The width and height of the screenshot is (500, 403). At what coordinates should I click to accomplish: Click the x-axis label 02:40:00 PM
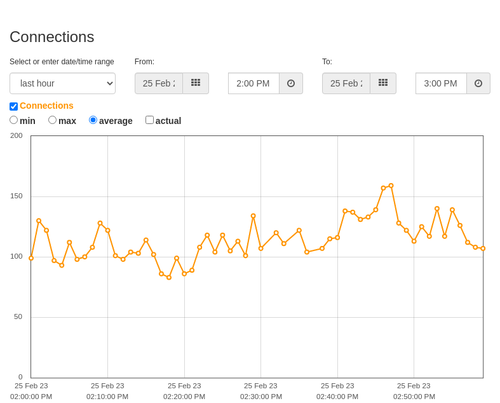[337, 397]
